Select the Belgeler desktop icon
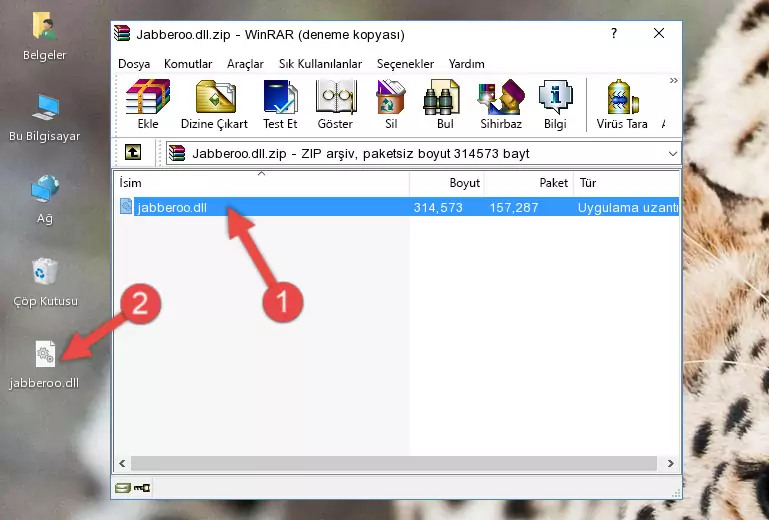Screen dimensions: 769x520 click(45, 37)
